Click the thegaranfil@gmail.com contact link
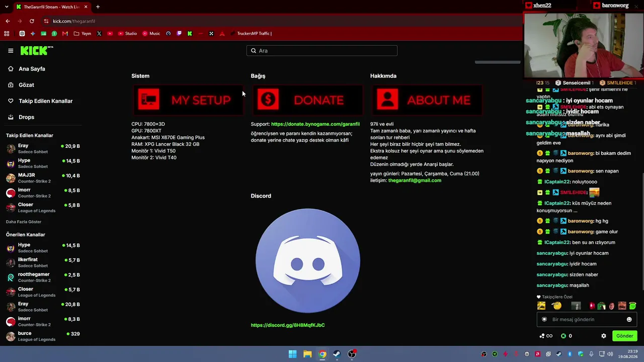Screen dimensions: 644x362 pyautogui.click(x=415, y=180)
